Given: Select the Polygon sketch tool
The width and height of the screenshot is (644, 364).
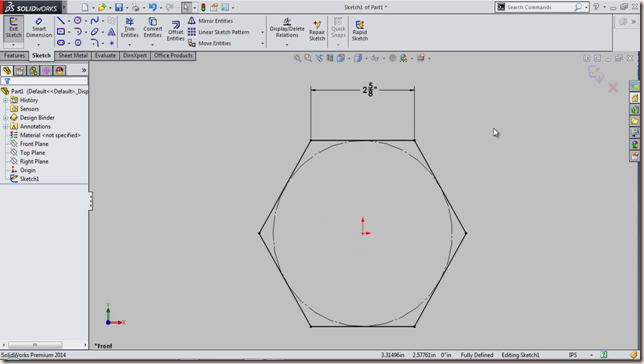Looking at the screenshot, I should coord(78,43).
